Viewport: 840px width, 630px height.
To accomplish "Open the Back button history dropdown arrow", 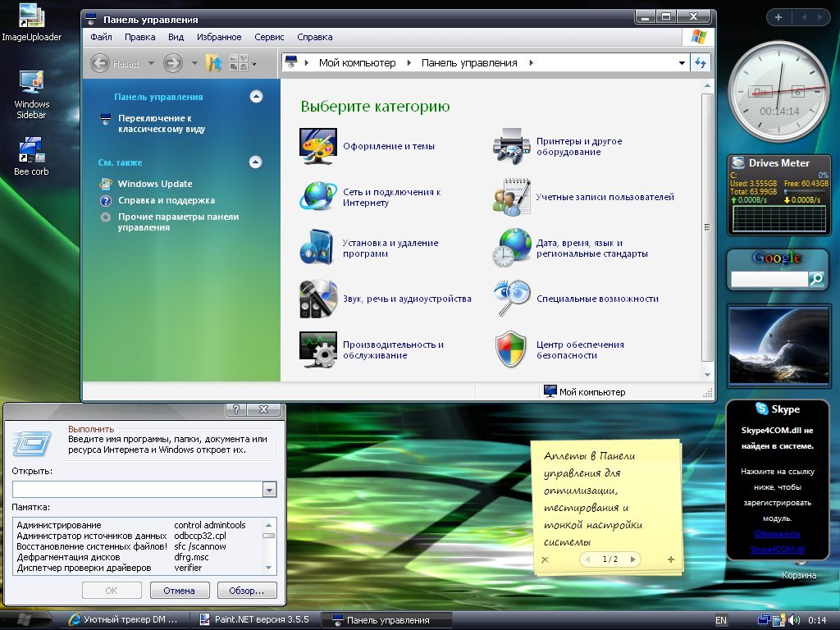I will pos(151,63).
